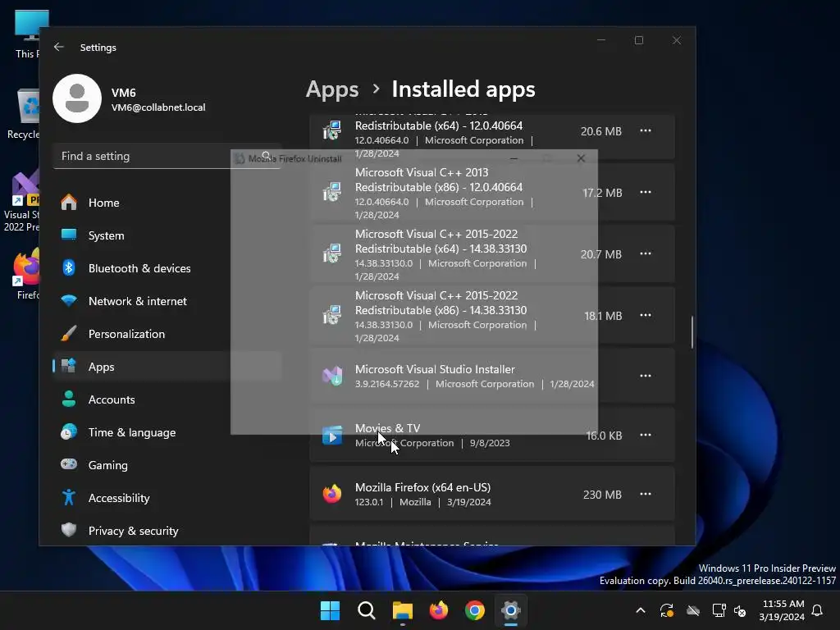Viewport: 840px width, 630px height.
Task: Select Personalization in sidebar
Action: pyautogui.click(x=167, y=334)
